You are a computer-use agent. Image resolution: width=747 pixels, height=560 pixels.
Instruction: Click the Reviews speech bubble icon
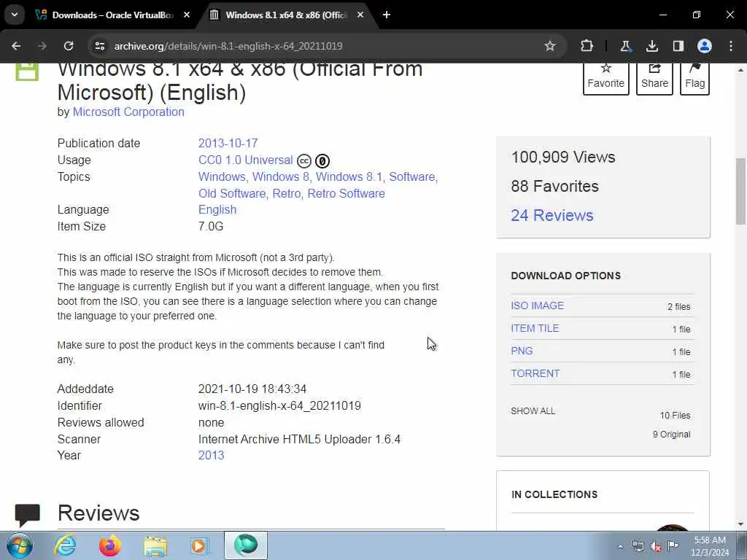click(27, 516)
